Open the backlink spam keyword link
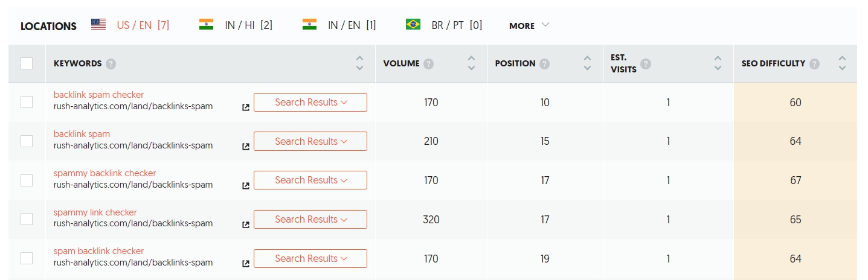 [x=82, y=134]
